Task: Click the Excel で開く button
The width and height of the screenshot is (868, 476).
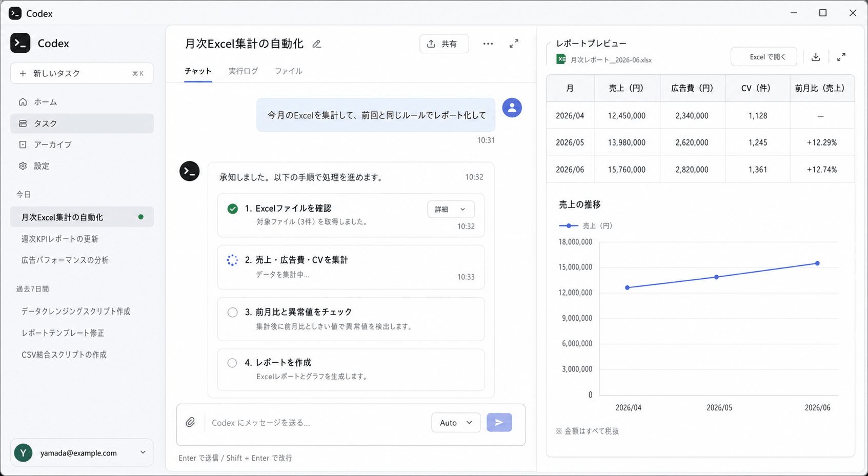Action: 764,57
